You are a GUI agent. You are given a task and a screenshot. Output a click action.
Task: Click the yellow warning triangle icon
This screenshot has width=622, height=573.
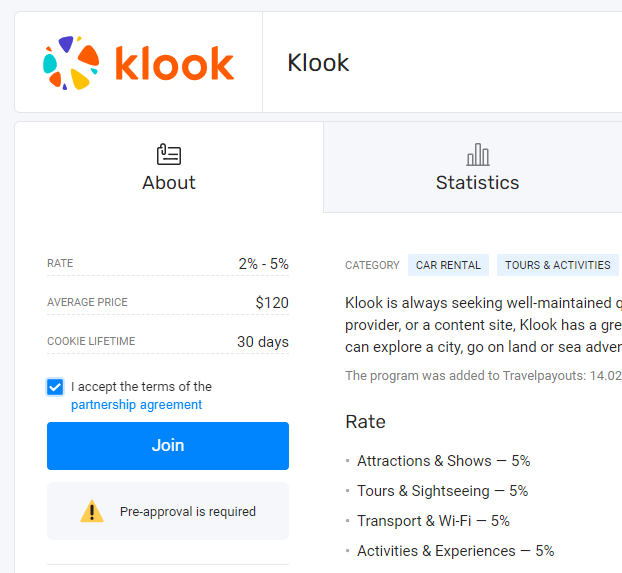(x=92, y=511)
